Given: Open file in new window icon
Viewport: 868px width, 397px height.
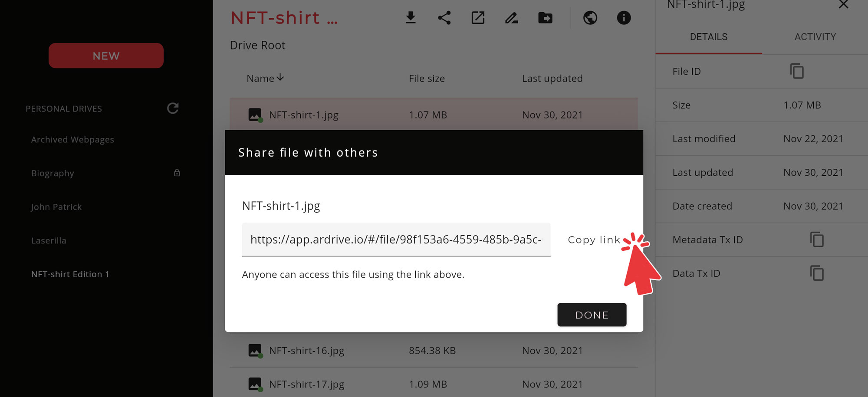Looking at the screenshot, I should pyautogui.click(x=478, y=18).
